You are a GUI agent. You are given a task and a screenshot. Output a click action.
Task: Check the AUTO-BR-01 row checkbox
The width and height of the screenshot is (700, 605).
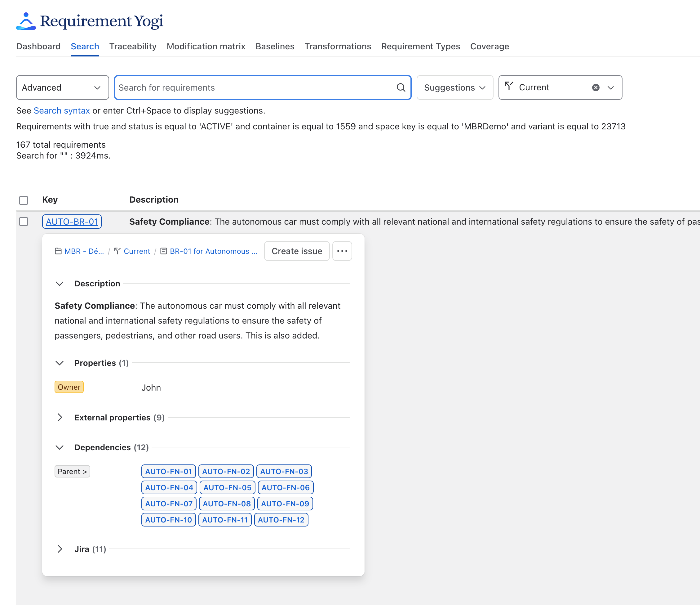coord(24,222)
